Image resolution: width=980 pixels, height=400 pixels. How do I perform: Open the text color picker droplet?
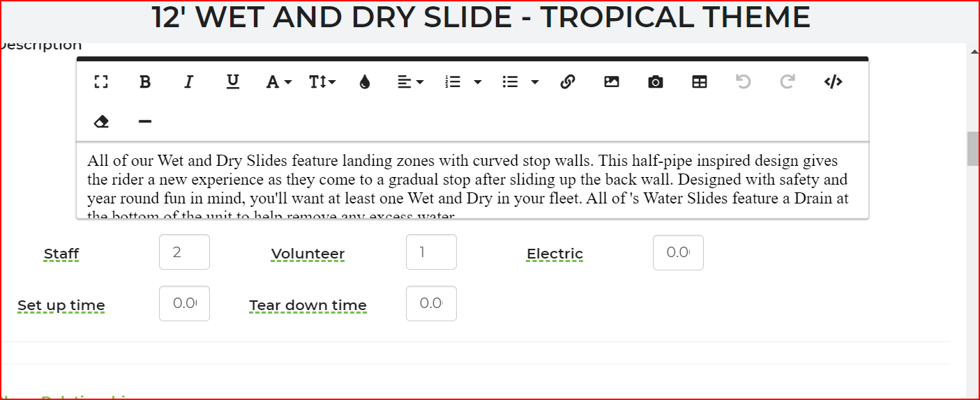pyautogui.click(x=365, y=82)
